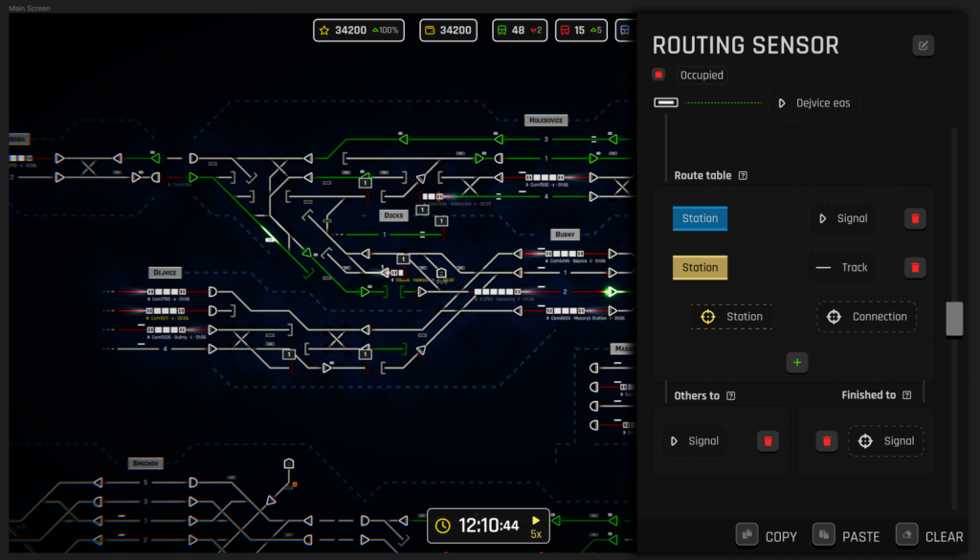Click the yellow wallet money indicator
980x560 pixels.
447,30
